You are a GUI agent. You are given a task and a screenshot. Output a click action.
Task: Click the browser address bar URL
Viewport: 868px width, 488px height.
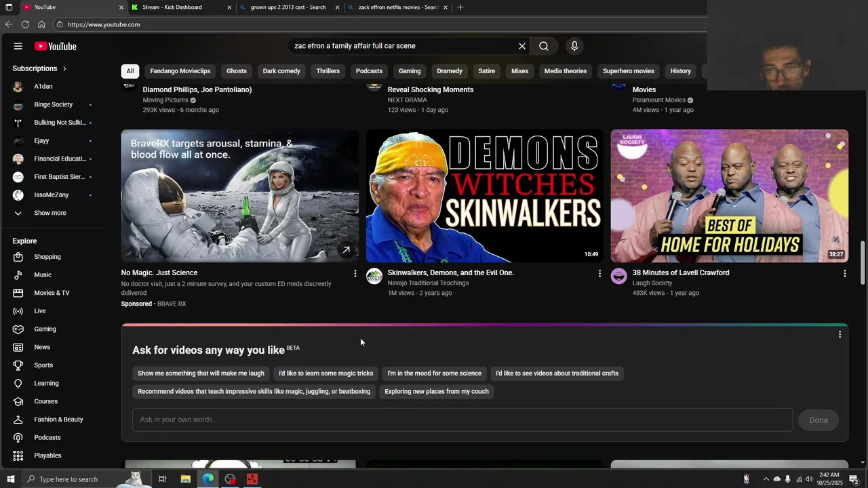(104, 24)
